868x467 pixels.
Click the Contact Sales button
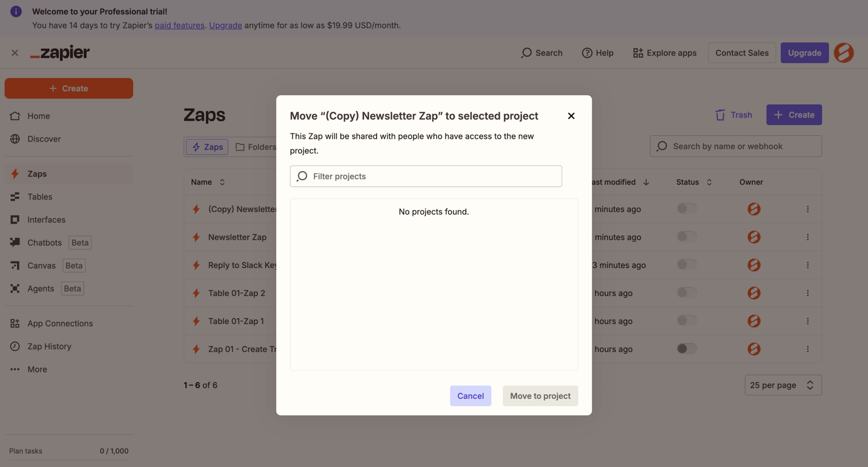pyautogui.click(x=742, y=53)
